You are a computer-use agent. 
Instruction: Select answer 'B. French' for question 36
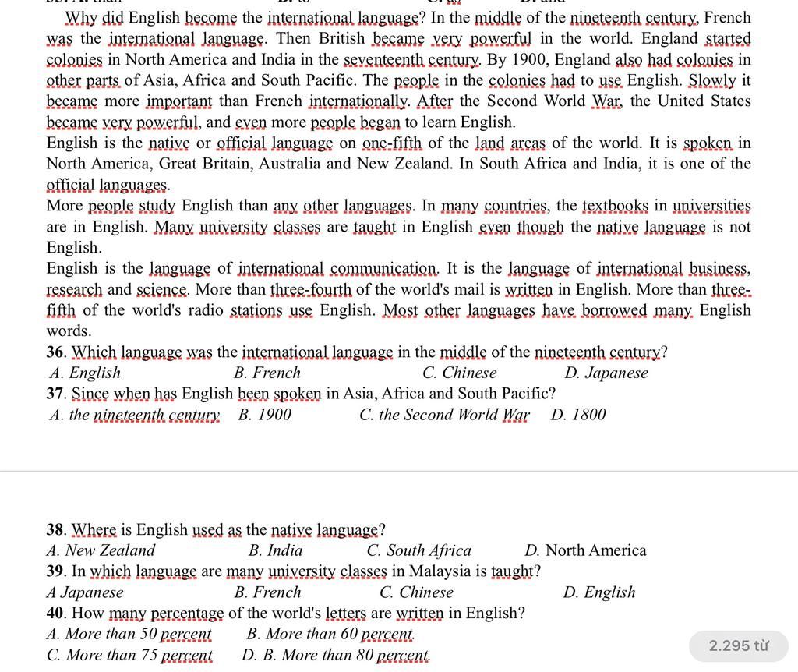267,373
